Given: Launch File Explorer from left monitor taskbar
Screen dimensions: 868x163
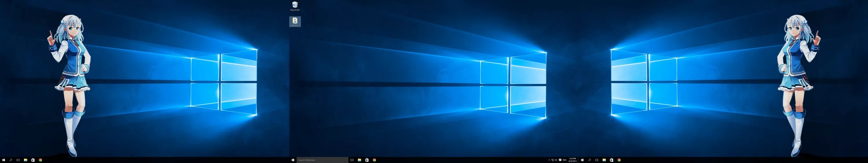Looking at the screenshot, I should click(26, 160).
